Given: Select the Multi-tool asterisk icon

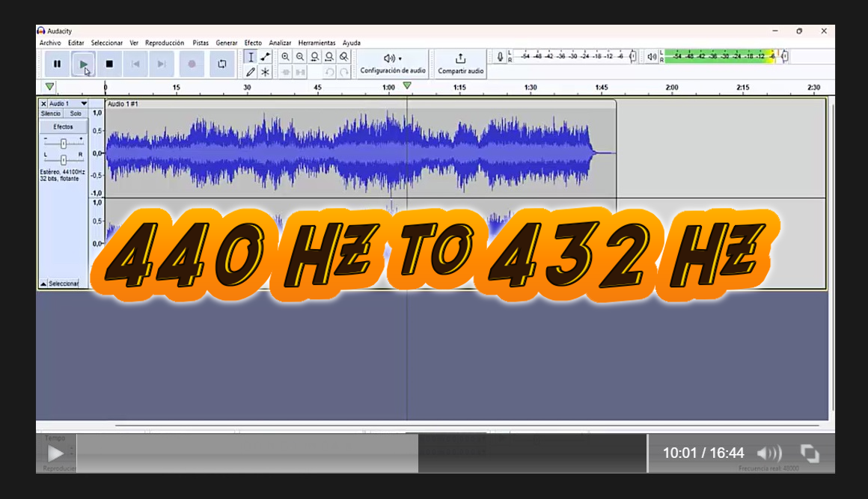Looking at the screenshot, I should coord(265,72).
